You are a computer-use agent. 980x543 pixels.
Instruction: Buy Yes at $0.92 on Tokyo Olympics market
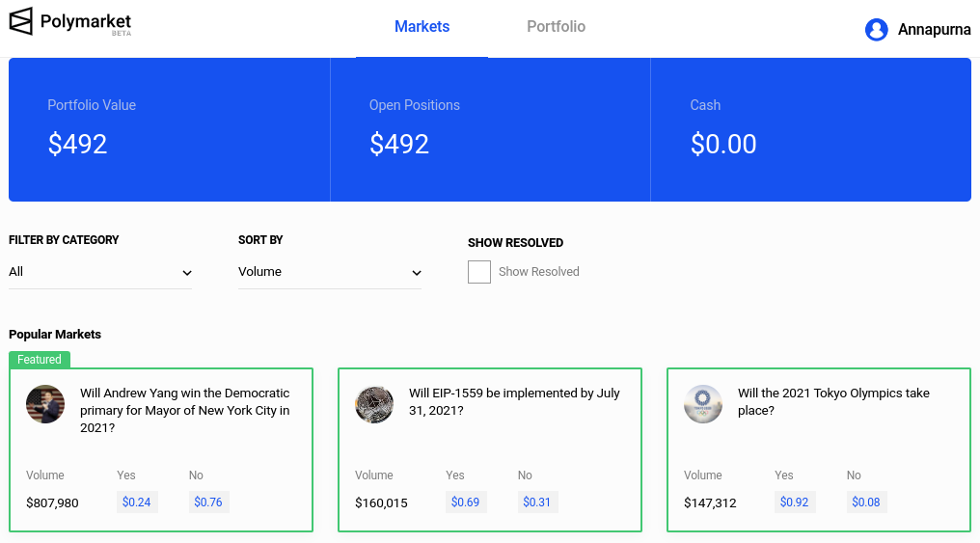coord(795,502)
